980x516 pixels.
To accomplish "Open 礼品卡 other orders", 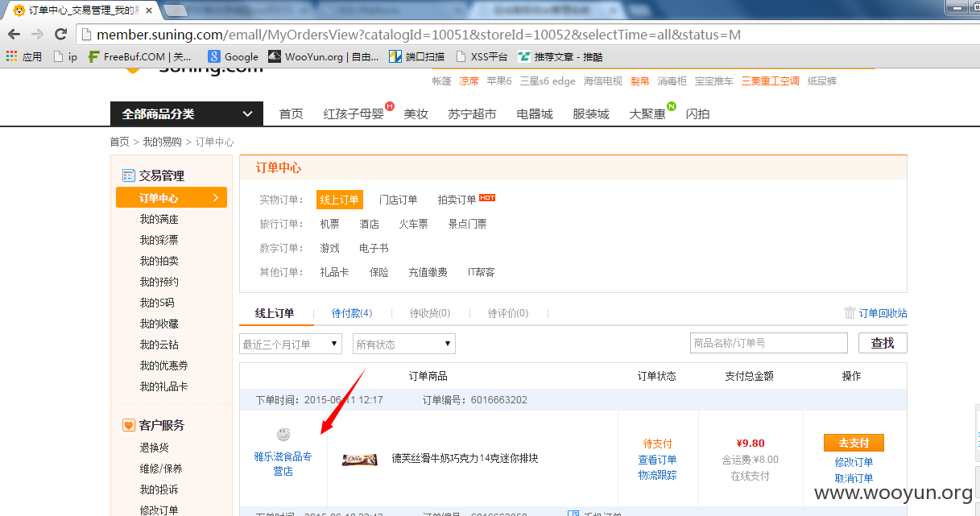I will 334,272.
